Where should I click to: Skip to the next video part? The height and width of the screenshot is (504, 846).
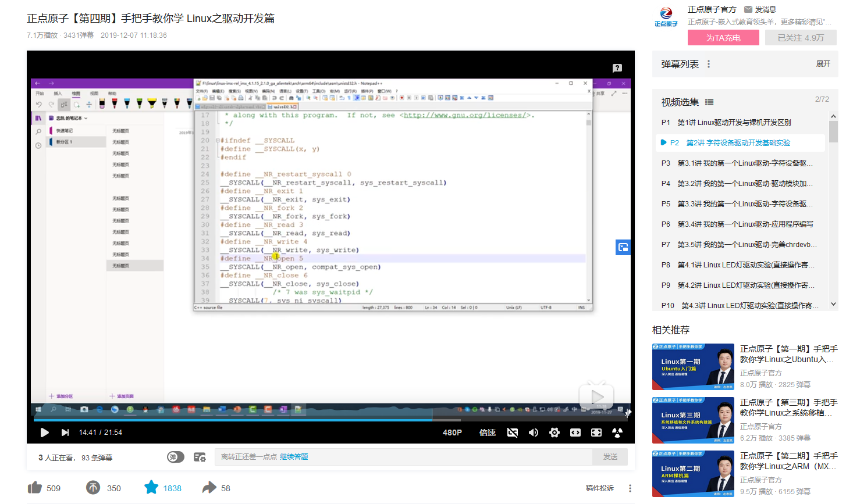(65, 432)
